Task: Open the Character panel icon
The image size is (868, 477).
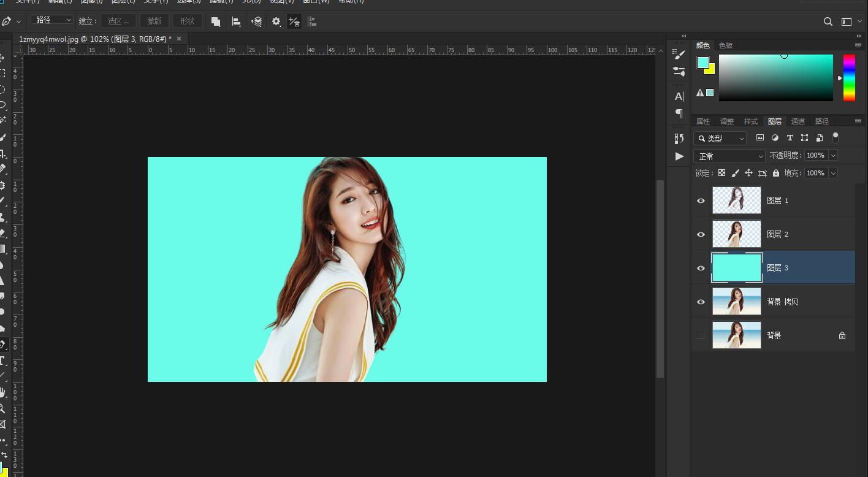Action: click(679, 96)
